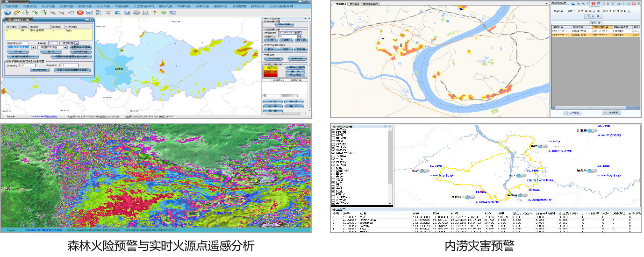Open the end date dropdown in flood panel
Viewport: 644px width, 257px height.
[x=628, y=10]
